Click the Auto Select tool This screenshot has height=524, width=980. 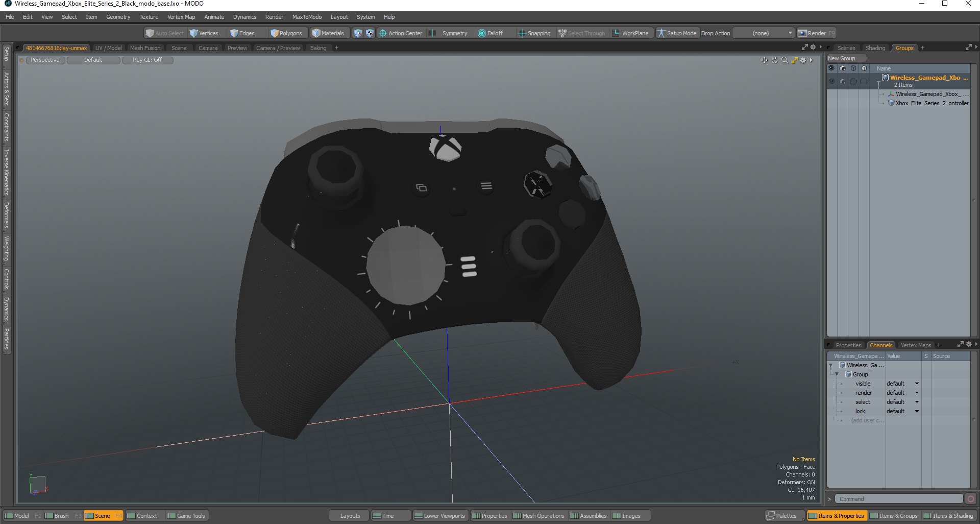[164, 33]
